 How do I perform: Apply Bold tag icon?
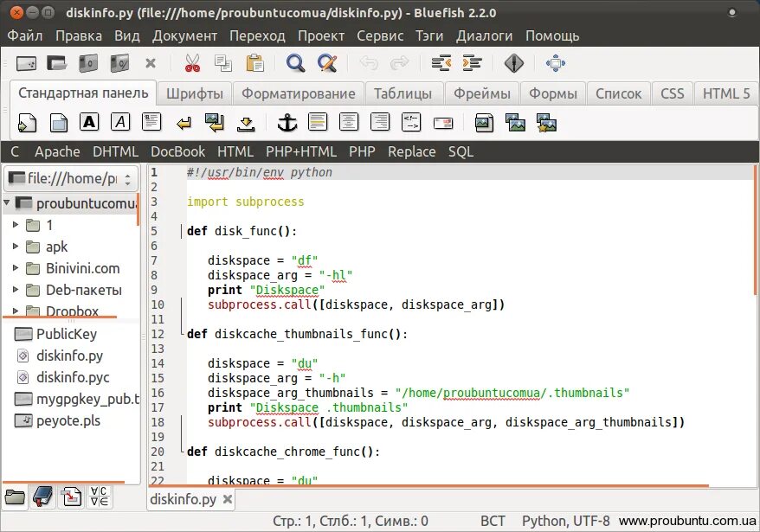tap(89, 122)
